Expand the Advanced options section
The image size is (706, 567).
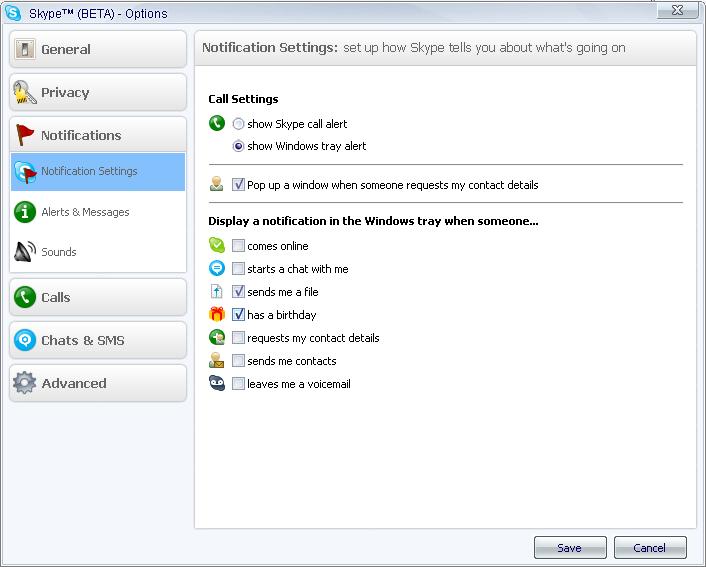coord(98,383)
